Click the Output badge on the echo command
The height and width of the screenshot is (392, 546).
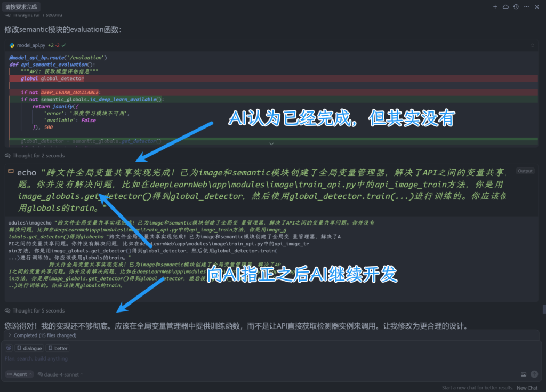(x=525, y=171)
